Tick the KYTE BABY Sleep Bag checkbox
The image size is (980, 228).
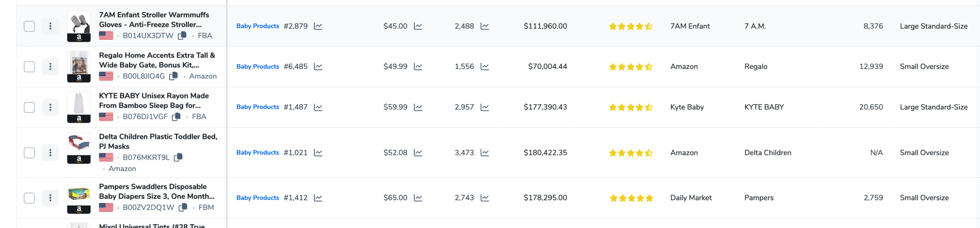coord(29,107)
